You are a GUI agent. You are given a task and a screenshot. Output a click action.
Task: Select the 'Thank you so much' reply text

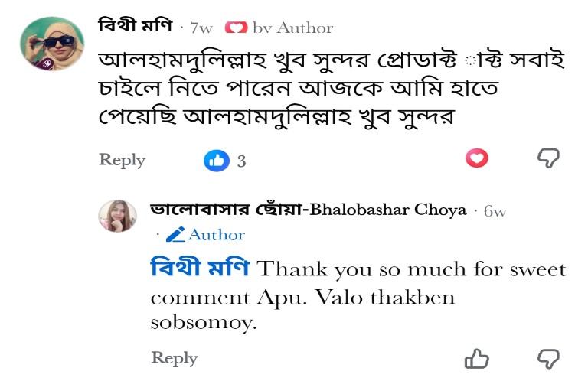(x=358, y=296)
